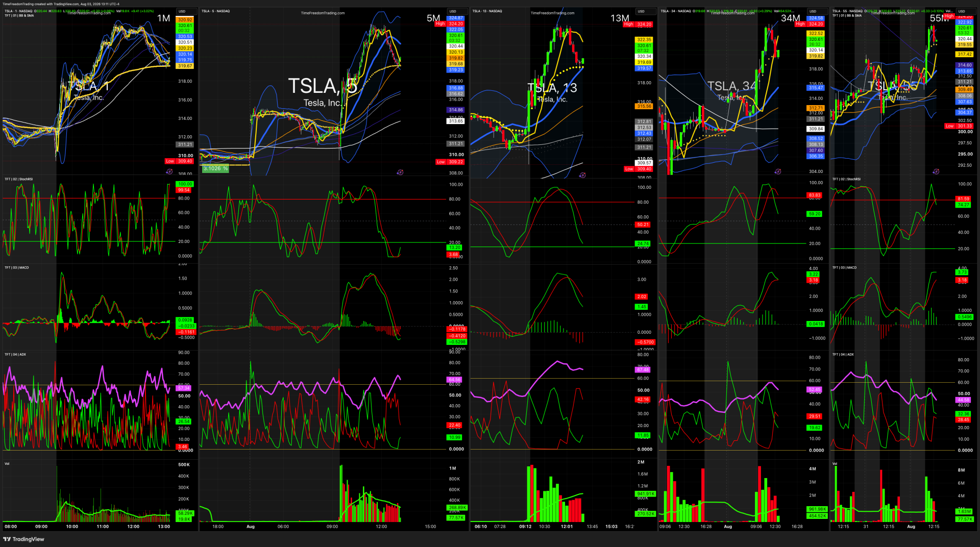This screenshot has width=980, height=547.
Task: Click the green '3.1026 %' label in 5M chart
Action: click(215, 168)
